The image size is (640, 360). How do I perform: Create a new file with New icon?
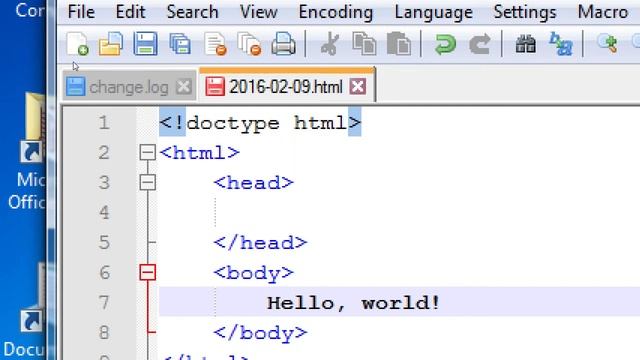click(78, 44)
